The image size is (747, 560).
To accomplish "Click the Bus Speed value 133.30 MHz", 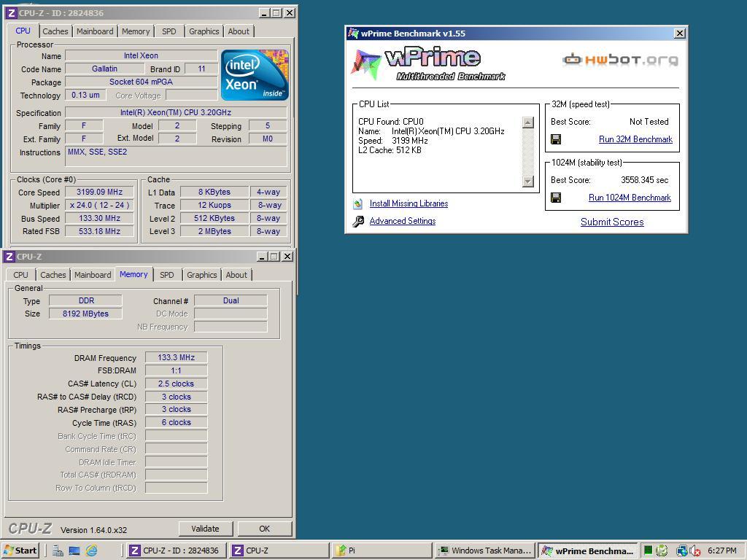I will click(99, 218).
